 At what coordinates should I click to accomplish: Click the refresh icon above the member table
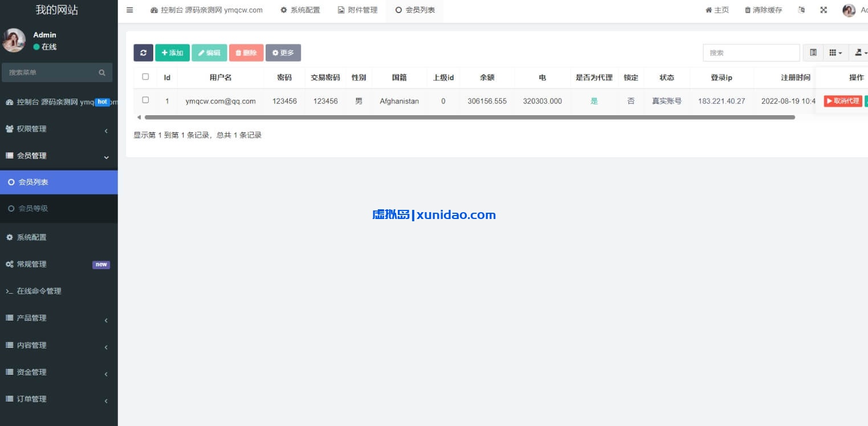click(x=143, y=52)
